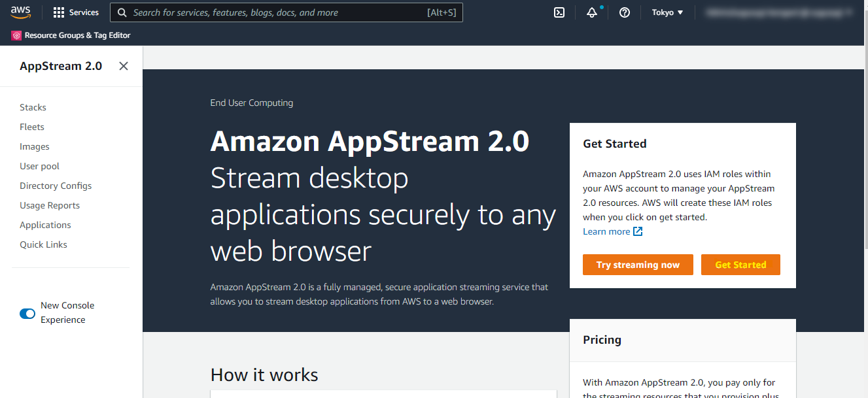Navigate to Fleets in the sidebar
Screen dimensions: 868x398
[31, 127]
